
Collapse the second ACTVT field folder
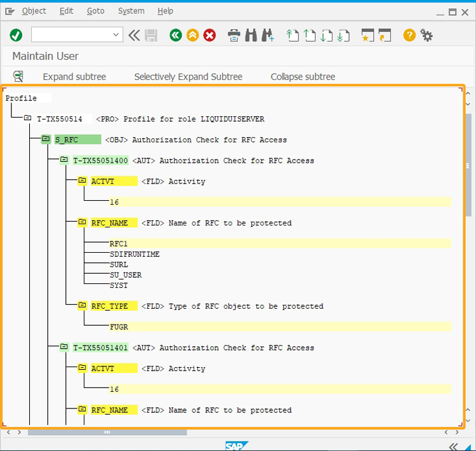83,367
